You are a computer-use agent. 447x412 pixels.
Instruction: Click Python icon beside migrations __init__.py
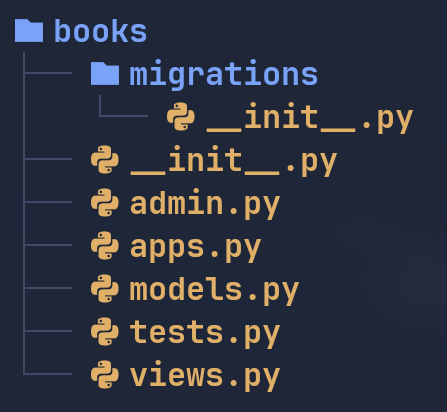point(181,117)
